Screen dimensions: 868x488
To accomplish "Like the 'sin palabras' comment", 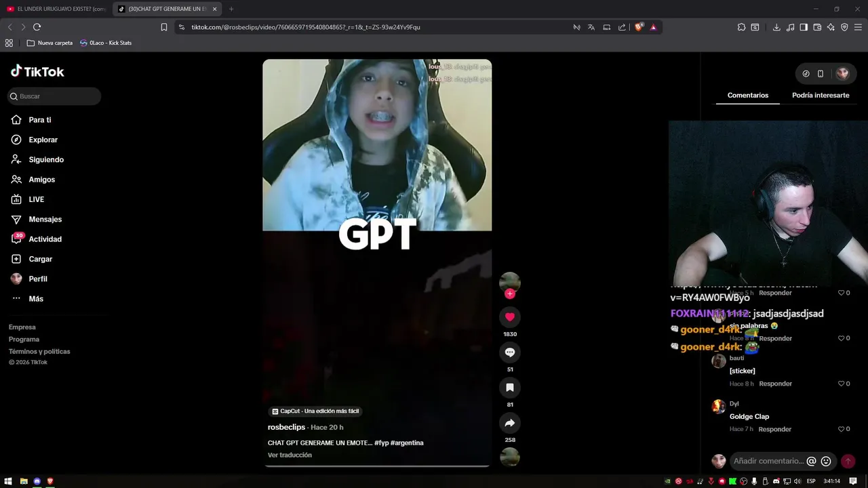I will pos(841,338).
